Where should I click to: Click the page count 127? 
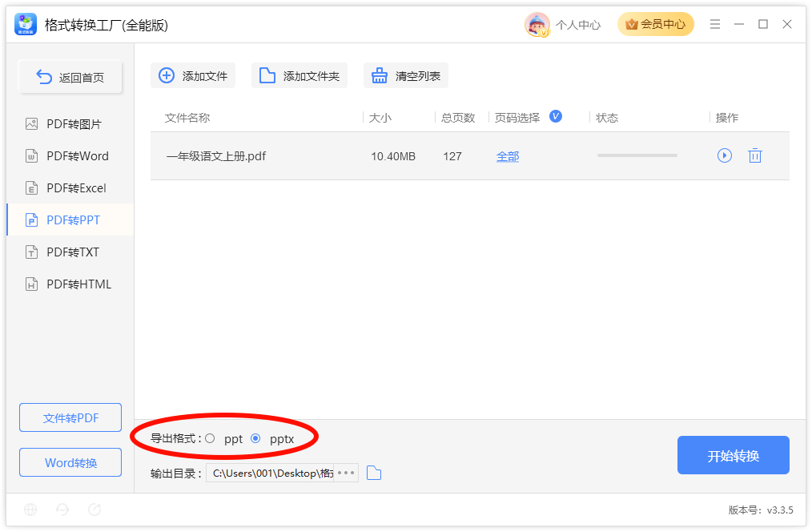(452, 156)
